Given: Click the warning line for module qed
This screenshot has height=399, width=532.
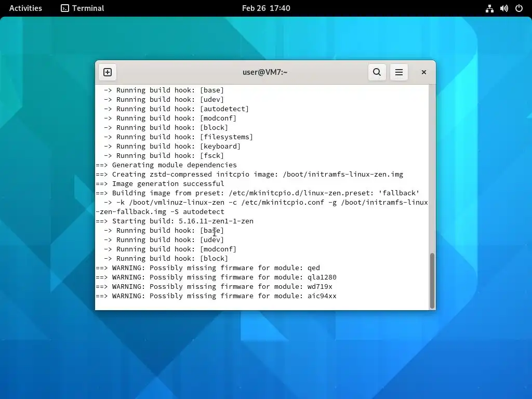Looking at the screenshot, I should pos(208,268).
